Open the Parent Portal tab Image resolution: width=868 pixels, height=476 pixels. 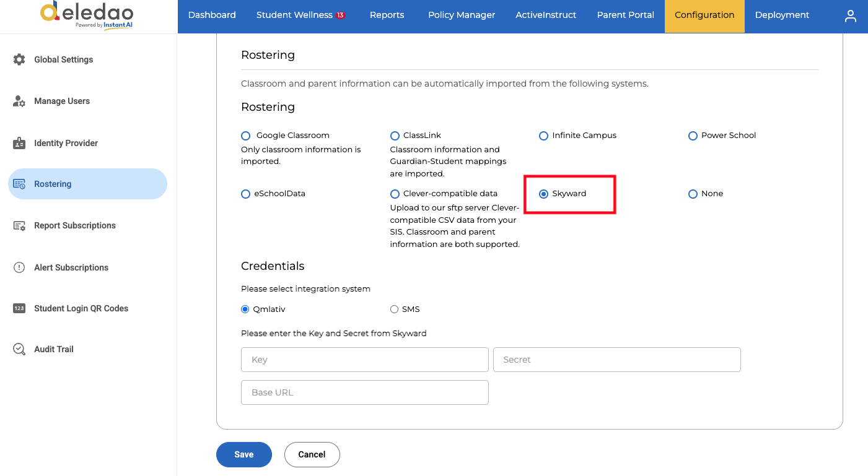coord(625,15)
